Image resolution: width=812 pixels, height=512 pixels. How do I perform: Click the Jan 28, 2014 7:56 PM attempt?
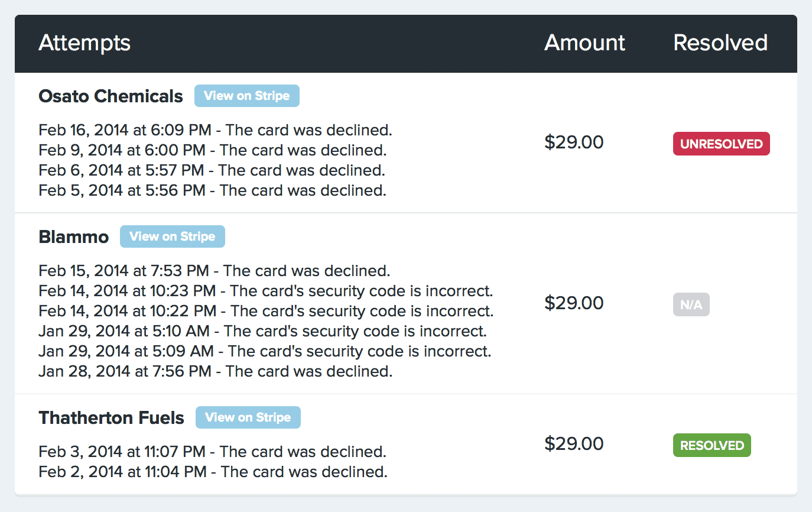tap(215, 371)
